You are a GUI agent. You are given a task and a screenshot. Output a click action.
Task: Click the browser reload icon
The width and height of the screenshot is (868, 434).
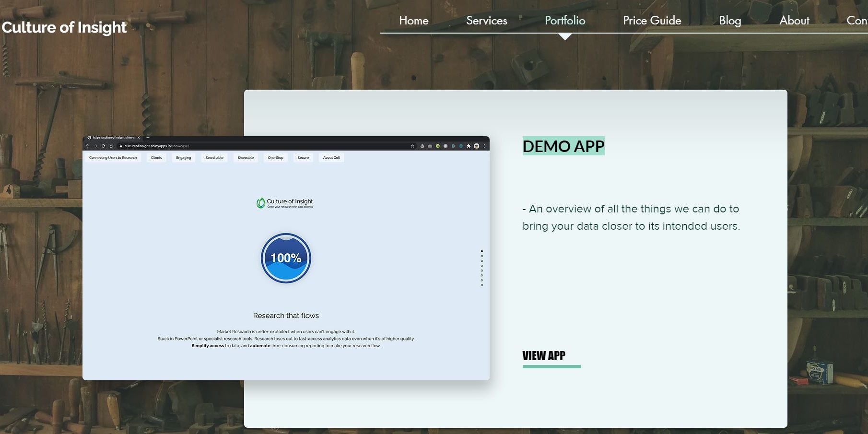[x=103, y=146]
